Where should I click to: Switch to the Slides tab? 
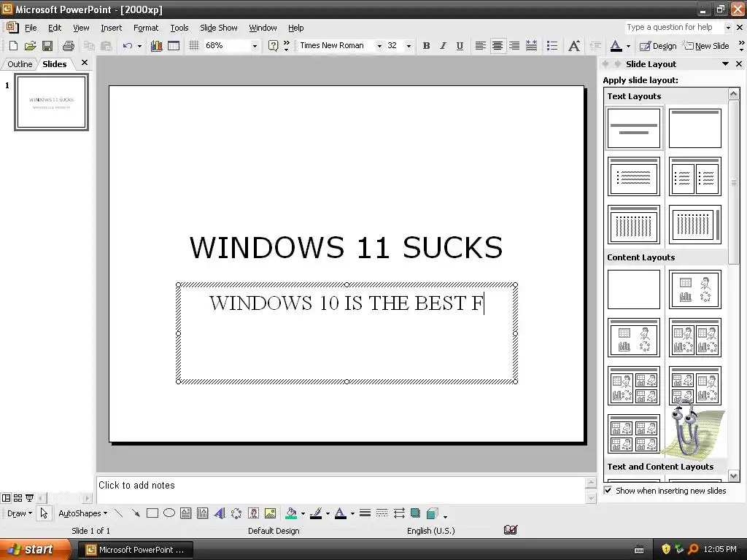54,64
